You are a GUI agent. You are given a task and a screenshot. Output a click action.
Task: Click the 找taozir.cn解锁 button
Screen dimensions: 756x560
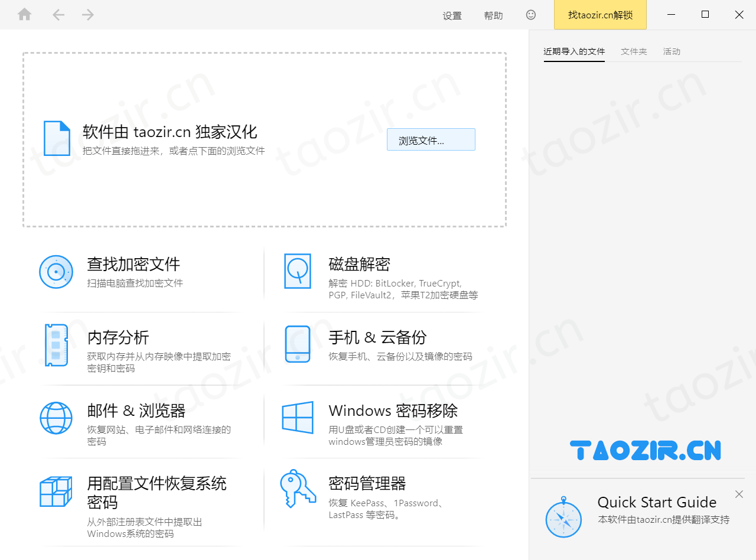pyautogui.click(x=600, y=15)
